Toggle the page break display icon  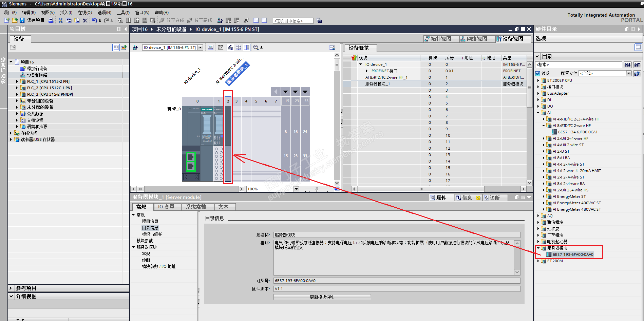tap(239, 48)
